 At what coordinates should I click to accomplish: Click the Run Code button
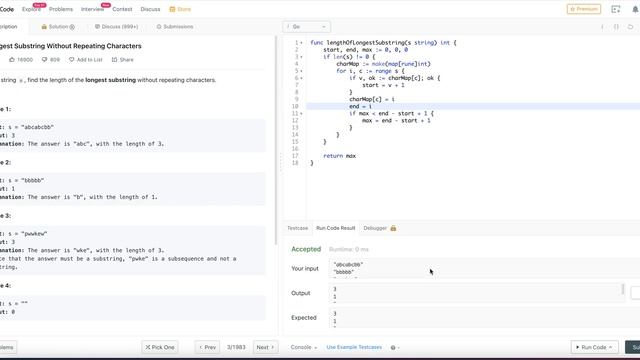(x=594, y=347)
